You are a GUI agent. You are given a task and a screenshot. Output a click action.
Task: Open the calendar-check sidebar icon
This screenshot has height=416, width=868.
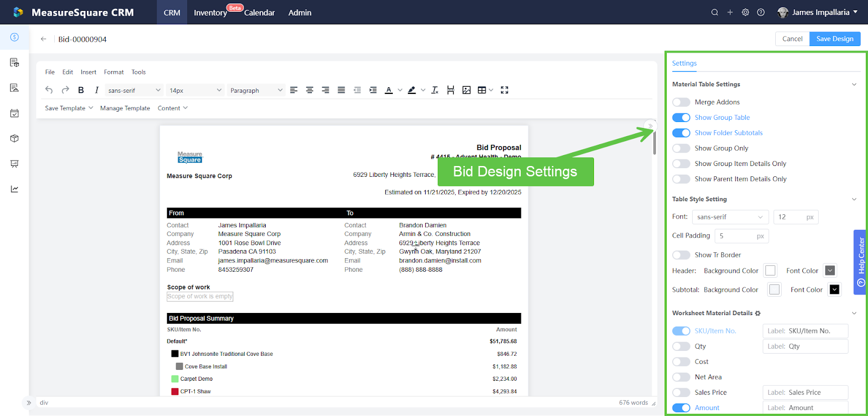click(x=15, y=113)
